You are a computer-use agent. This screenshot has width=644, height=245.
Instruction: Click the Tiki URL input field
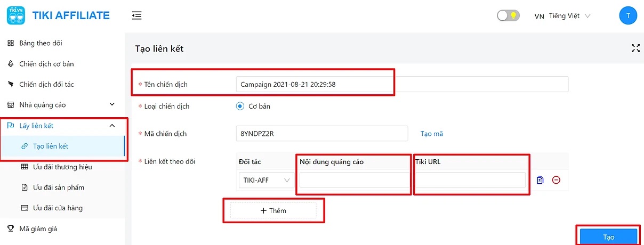470,180
